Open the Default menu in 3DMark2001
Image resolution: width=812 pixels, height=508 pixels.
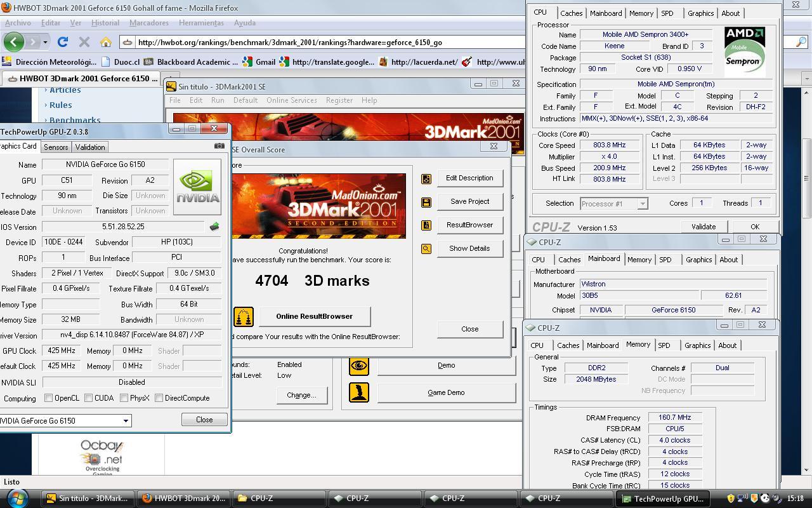coord(246,100)
